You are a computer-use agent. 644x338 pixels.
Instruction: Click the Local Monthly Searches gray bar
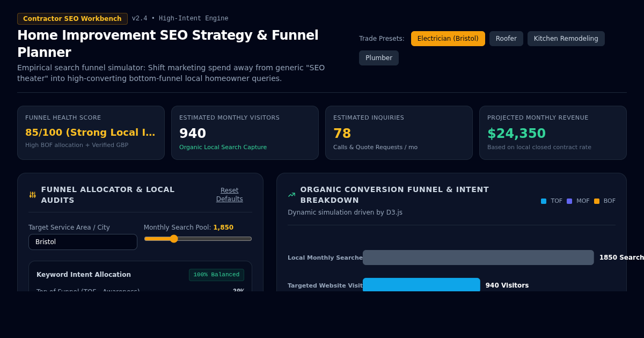(478, 258)
